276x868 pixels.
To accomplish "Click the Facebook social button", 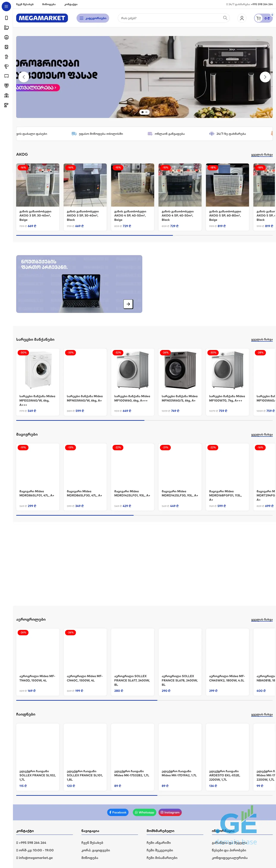I will pos(118,812).
